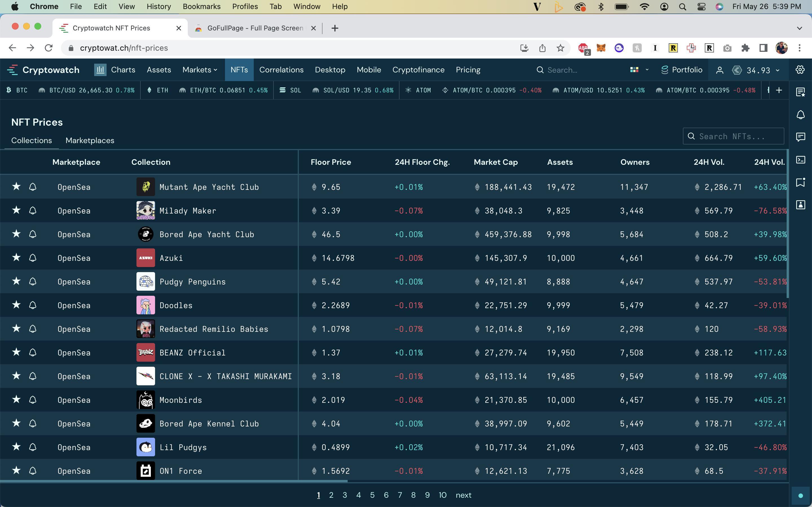Focus the Search NFTs input field

[x=738, y=136]
